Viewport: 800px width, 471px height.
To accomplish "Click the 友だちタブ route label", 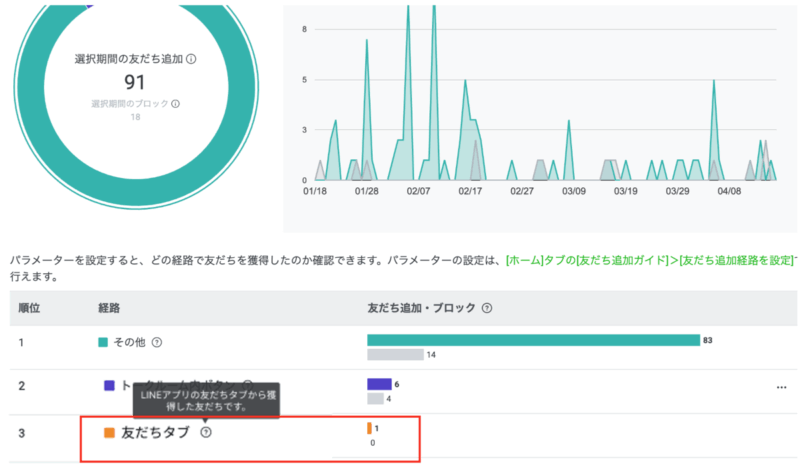I will click(x=155, y=433).
